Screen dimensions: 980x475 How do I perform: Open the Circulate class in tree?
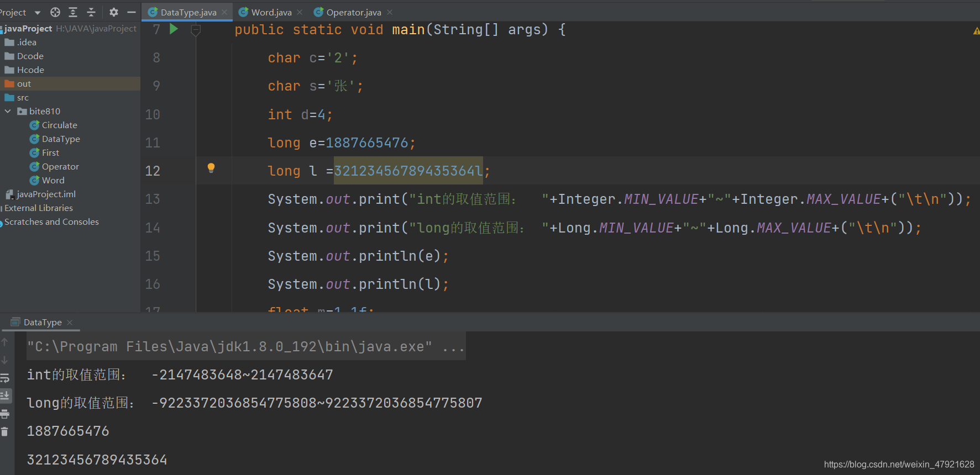(x=59, y=125)
